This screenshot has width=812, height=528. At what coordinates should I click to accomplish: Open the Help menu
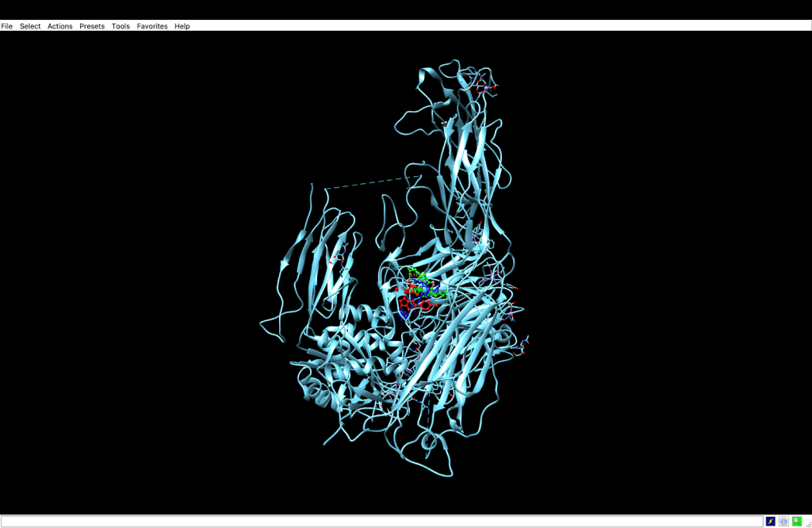(x=182, y=26)
